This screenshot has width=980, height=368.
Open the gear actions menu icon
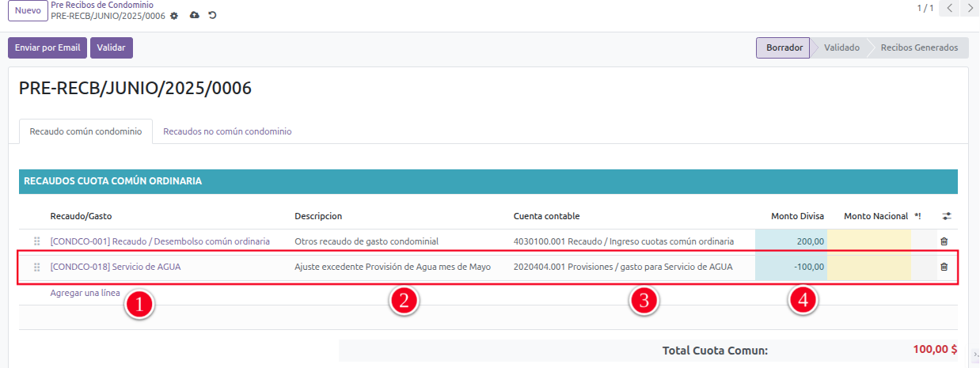(174, 16)
